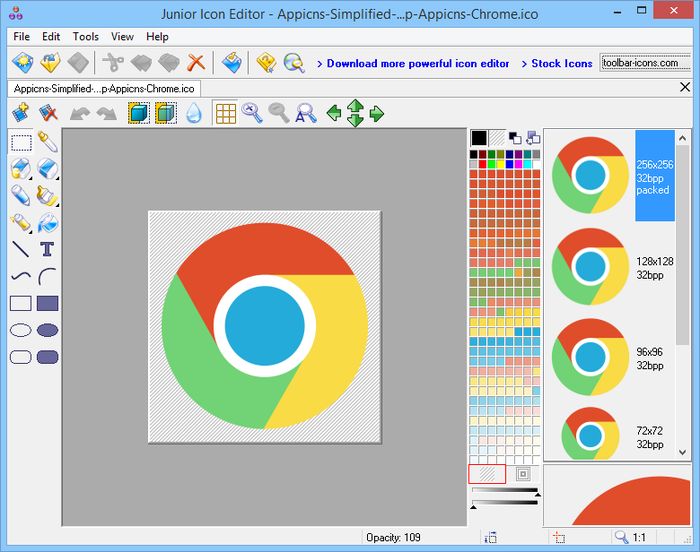Choose the flood fill bucket tool
This screenshot has height=552, width=700.
click(47, 222)
